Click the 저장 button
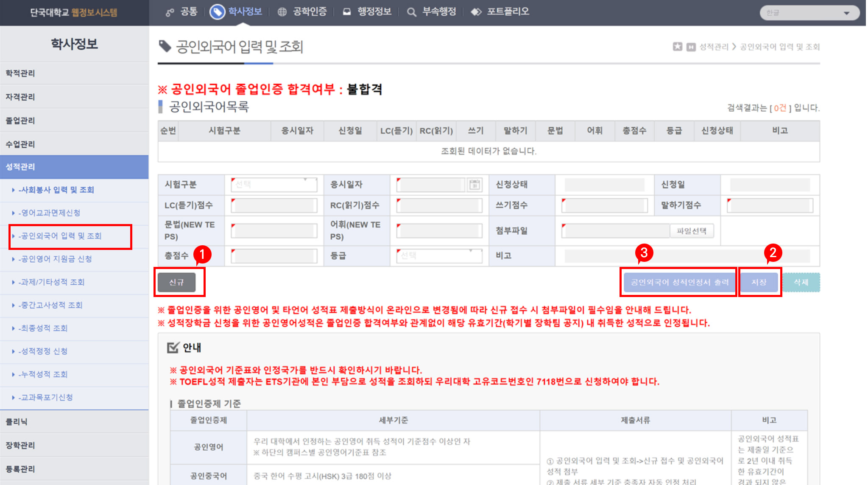 tap(759, 282)
